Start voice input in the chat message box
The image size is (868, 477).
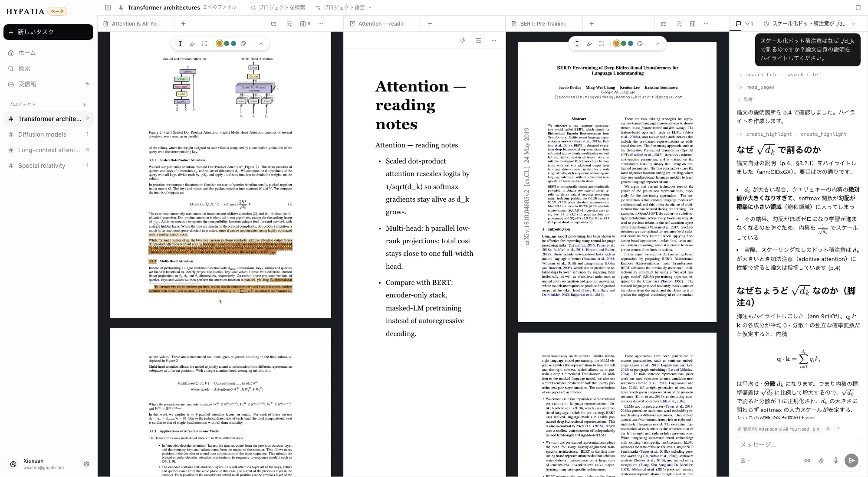[836, 461]
